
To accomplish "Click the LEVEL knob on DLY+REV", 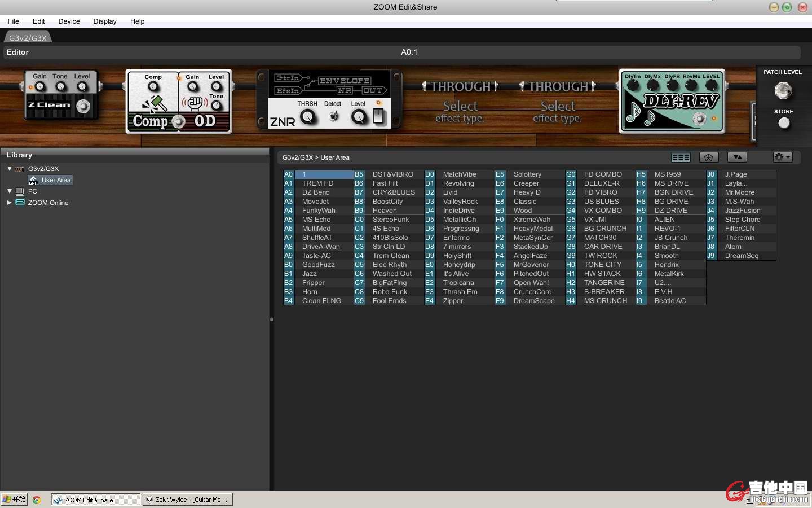I will point(712,86).
